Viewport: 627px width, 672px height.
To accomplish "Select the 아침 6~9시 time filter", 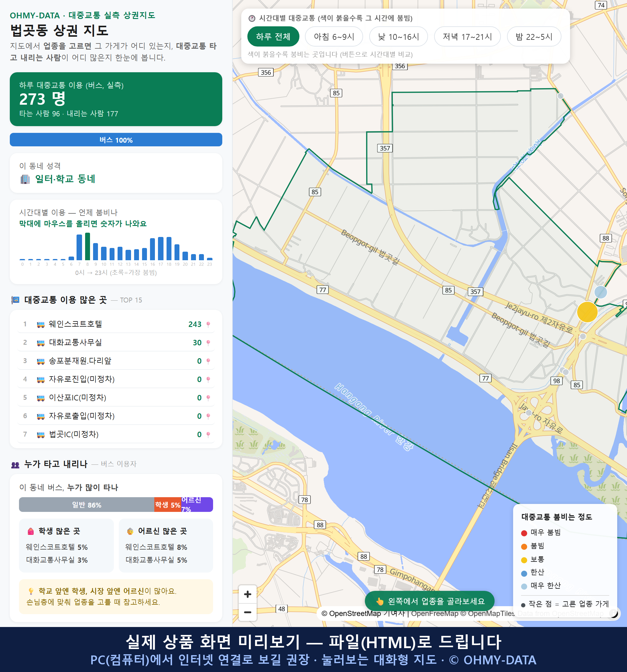I will coord(334,36).
